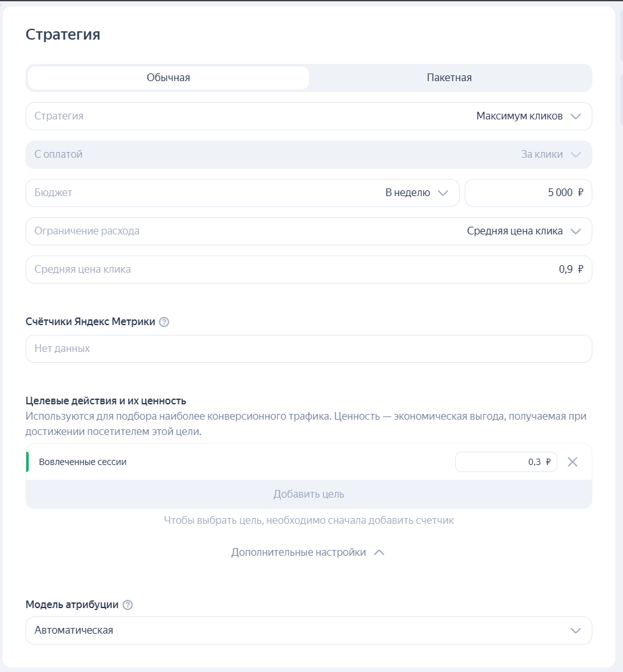Select the Автоматическая attribution model value
The image size is (623, 672).
coord(74,630)
